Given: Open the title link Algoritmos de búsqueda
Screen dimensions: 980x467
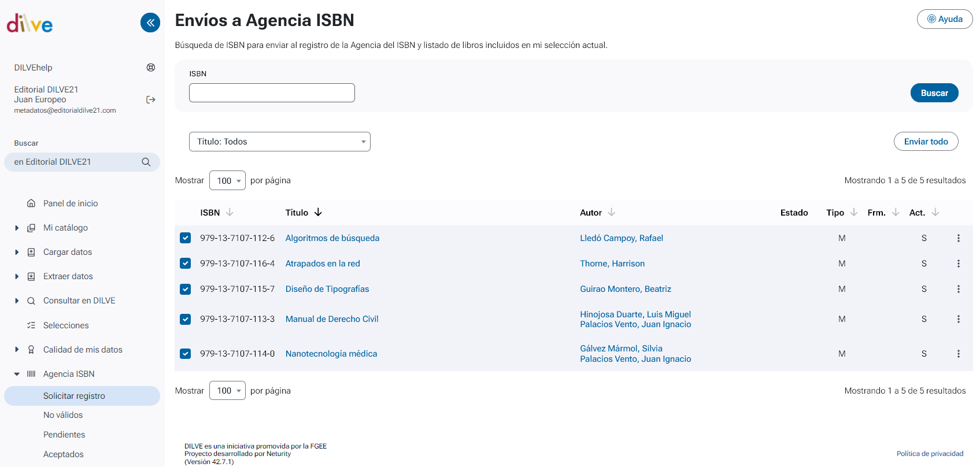Looking at the screenshot, I should [x=332, y=238].
